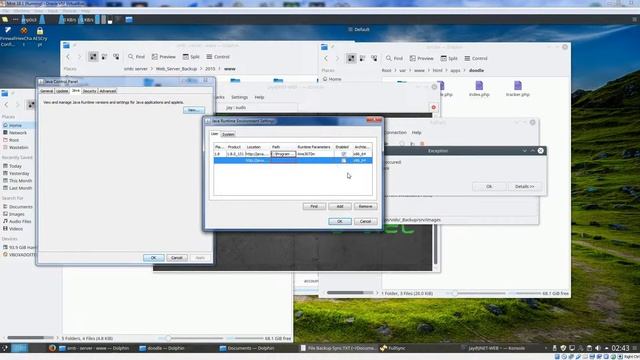Open Home in doodle Dolphin Places panel

[x=335, y=79]
